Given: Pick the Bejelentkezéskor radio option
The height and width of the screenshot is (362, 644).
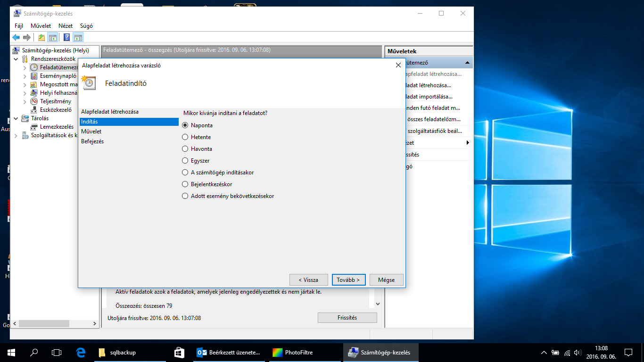Looking at the screenshot, I should click(x=185, y=184).
